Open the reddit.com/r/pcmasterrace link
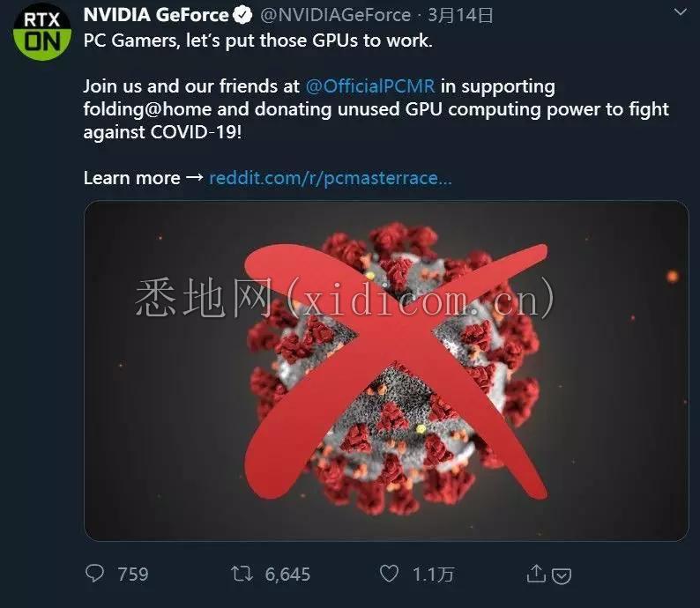The image size is (700, 608). coord(331,178)
